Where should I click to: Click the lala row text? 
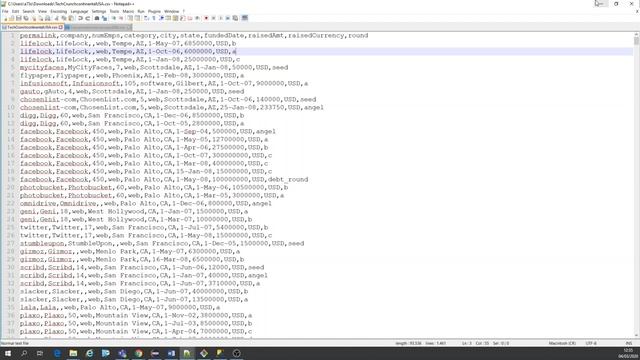pyautogui.click(x=120, y=307)
